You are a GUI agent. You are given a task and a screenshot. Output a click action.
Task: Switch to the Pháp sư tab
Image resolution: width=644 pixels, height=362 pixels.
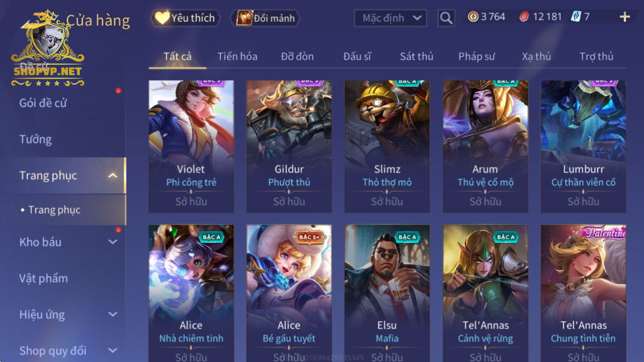477,56
